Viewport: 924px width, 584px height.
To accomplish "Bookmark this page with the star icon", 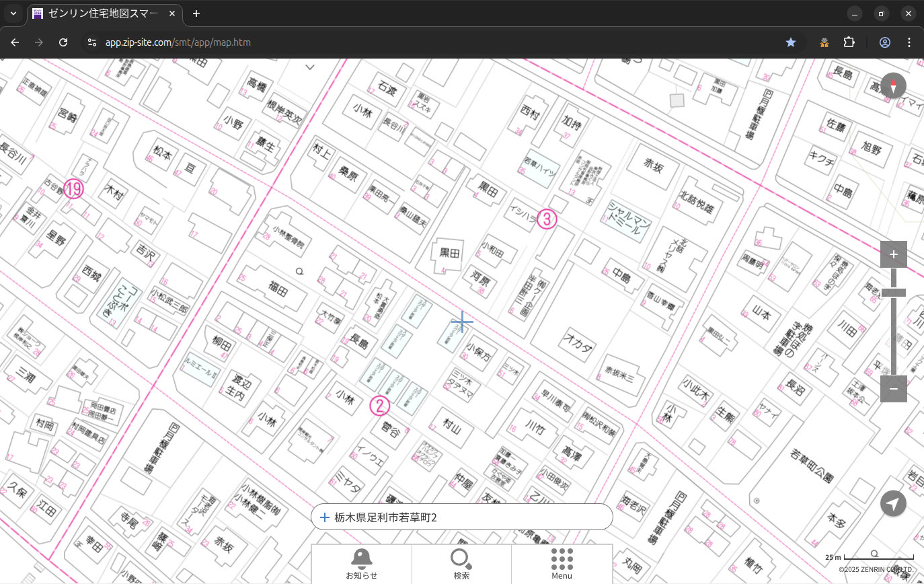I will tap(791, 42).
